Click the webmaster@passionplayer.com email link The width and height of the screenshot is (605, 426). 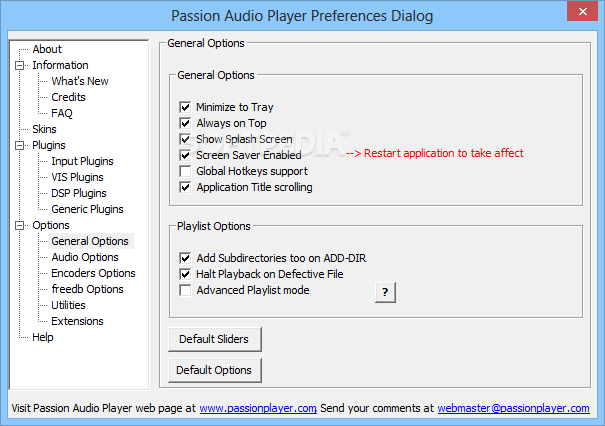pyautogui.click(x=512, y=409)
